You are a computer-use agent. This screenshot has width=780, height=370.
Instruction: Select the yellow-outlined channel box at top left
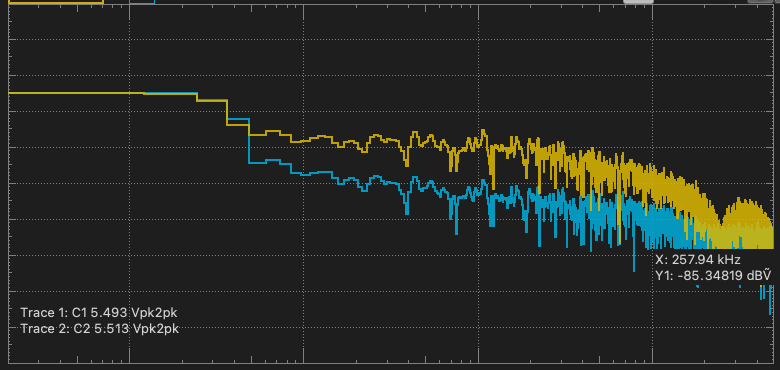coord(56,1)
